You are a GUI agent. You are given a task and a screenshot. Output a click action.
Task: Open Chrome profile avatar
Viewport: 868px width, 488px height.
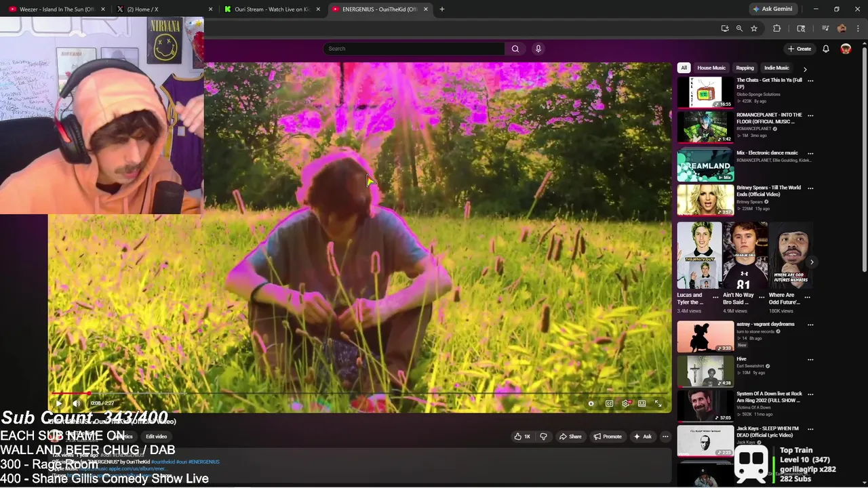click(x=842, y=28)
